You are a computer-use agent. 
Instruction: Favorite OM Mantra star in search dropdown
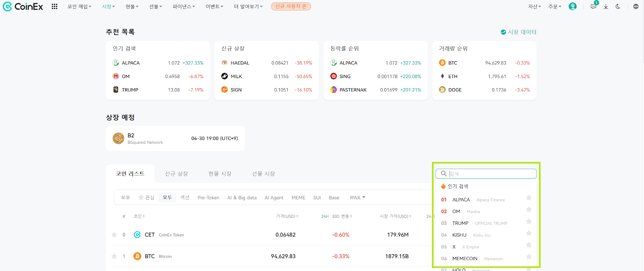pyautogui.click(x=529, y=209)
